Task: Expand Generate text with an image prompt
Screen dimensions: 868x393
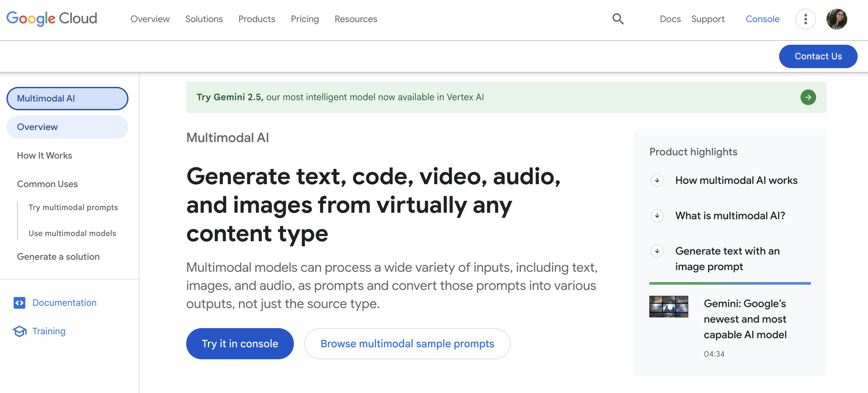Action: pyautogui.click(x=657, y=251)
